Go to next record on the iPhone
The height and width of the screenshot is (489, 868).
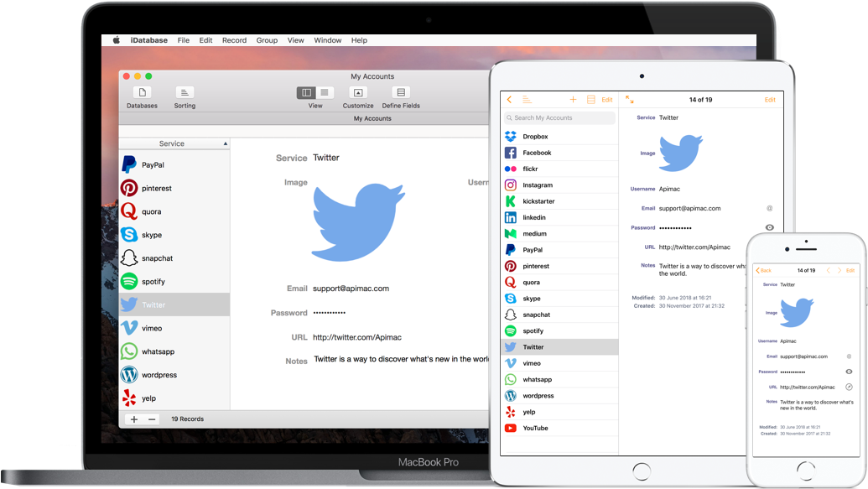click(839, 270)
